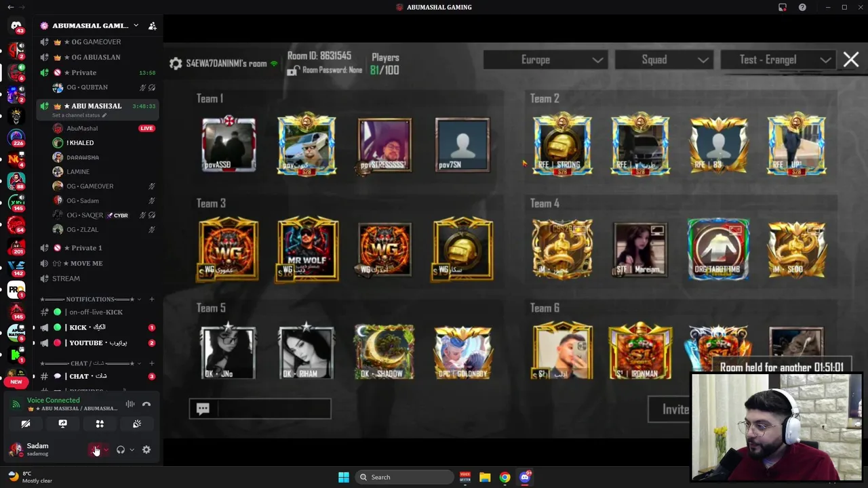Open the chat bubble icon in room
Screen dimensions: 868x488
pyautogui.click(x=203, y=408)
